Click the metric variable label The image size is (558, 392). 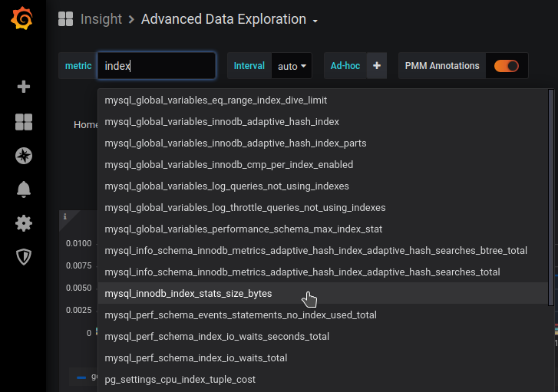pos(78,66)
